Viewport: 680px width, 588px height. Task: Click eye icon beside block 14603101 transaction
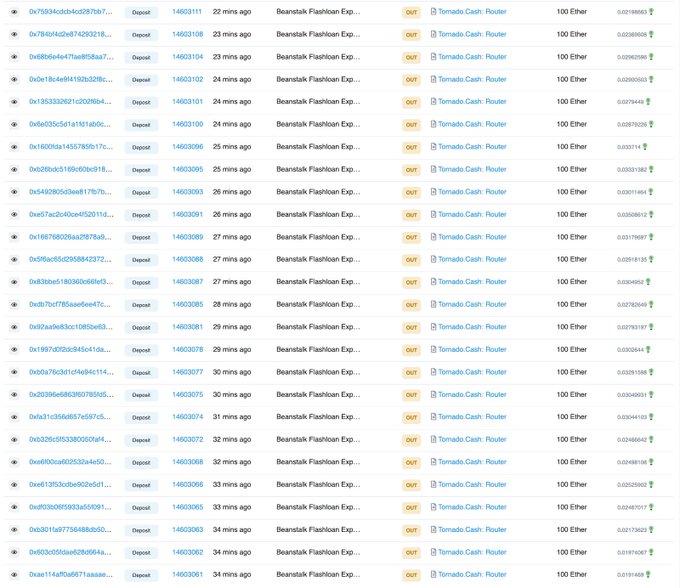[x=14, y=102]
